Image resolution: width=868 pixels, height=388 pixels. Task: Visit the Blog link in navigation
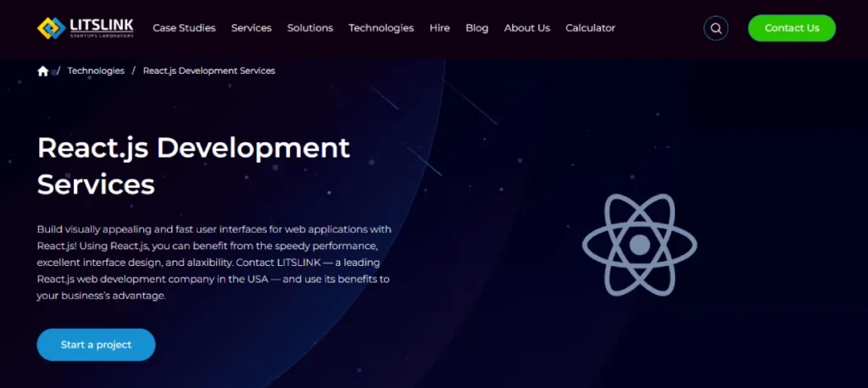coord(477,28)
